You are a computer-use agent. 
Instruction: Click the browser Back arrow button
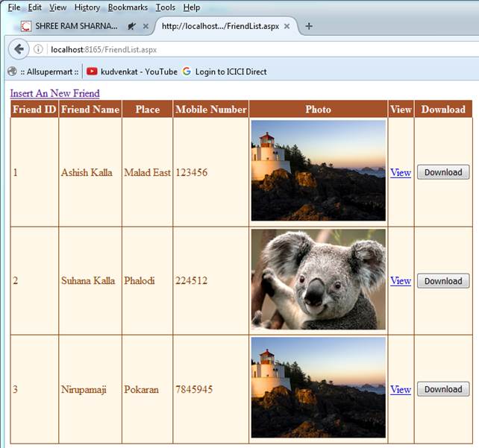19,49
